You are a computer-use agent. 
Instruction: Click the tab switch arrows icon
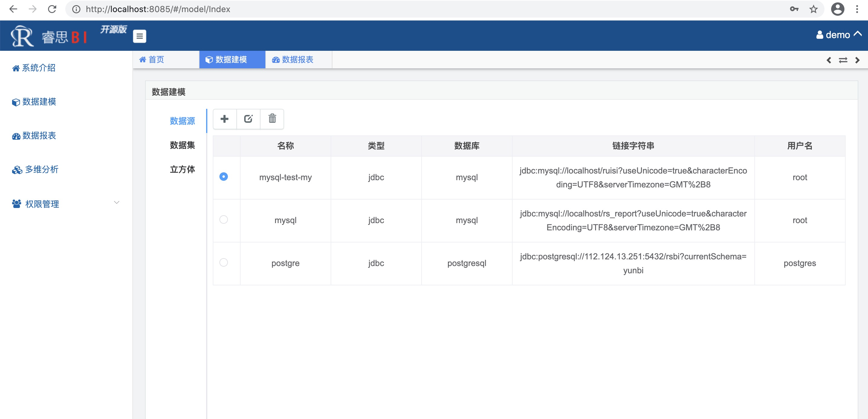[843, 60]
